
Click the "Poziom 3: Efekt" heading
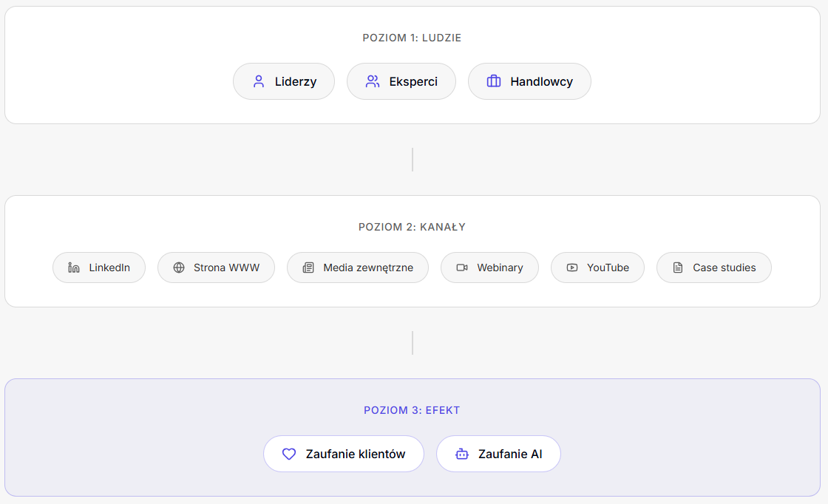[x=412, y=410]
